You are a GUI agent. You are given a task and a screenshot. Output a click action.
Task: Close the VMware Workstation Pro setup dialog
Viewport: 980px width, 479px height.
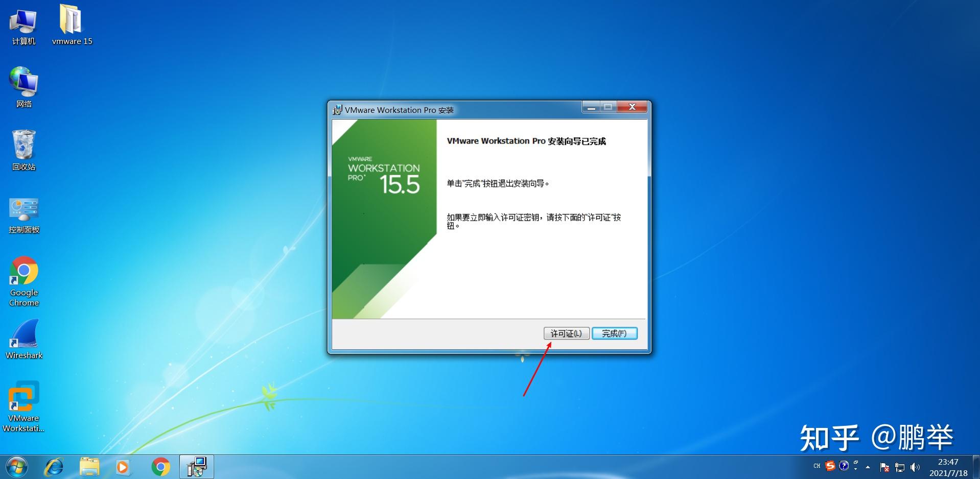tap(632, 107)
